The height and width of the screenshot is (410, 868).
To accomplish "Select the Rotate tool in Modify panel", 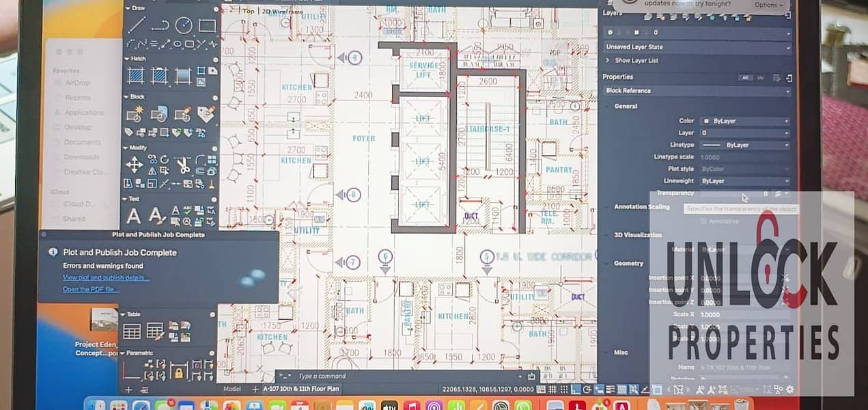I will [x=164, y=159].
